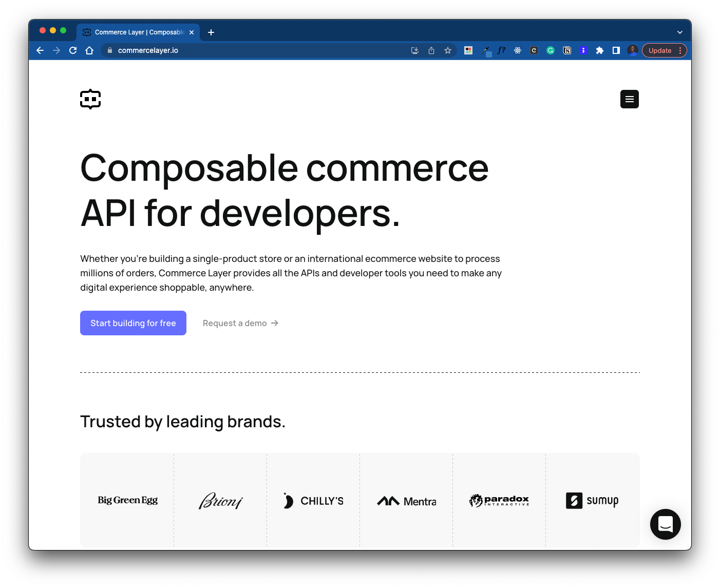720x588 pixels.
Task: Click Trusted by leading brands heading
Action: (x=183, y=422)
